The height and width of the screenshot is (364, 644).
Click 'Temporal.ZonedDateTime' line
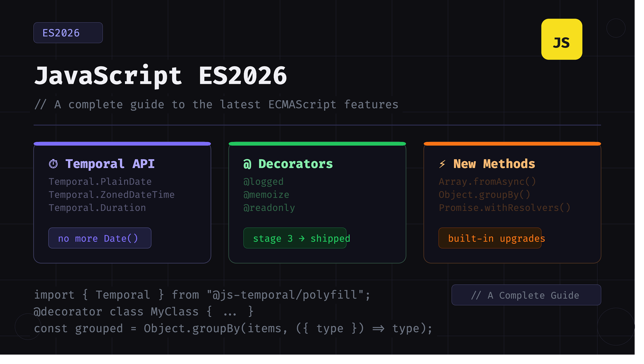tap(111, 194)
